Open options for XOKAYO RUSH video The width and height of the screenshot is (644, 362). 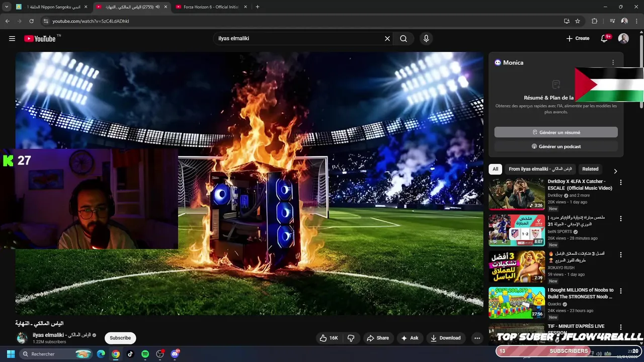620,255
